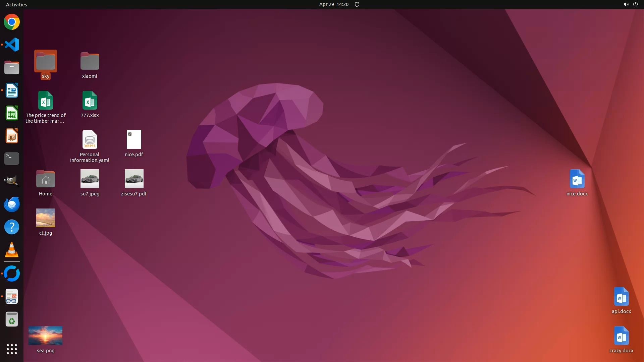The height and width of the screenshot is (362, 644).
Task: Open LibreOffice Impress from the dock
Action: pos(12,136)
